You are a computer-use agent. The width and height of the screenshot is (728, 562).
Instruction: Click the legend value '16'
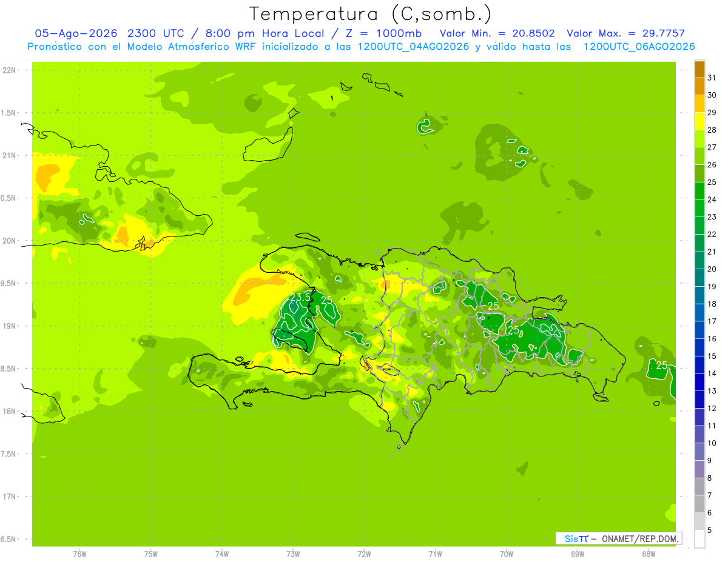(712, 338)
